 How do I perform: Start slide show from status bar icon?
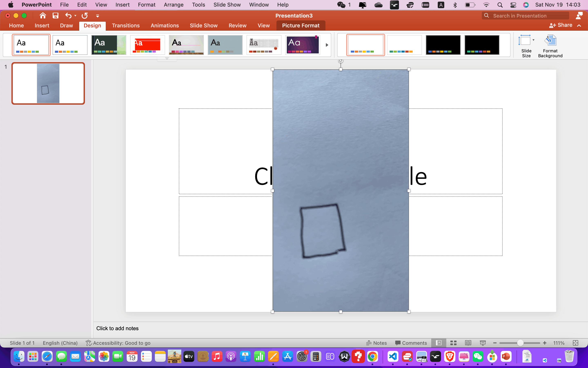(x=483, y=343)
